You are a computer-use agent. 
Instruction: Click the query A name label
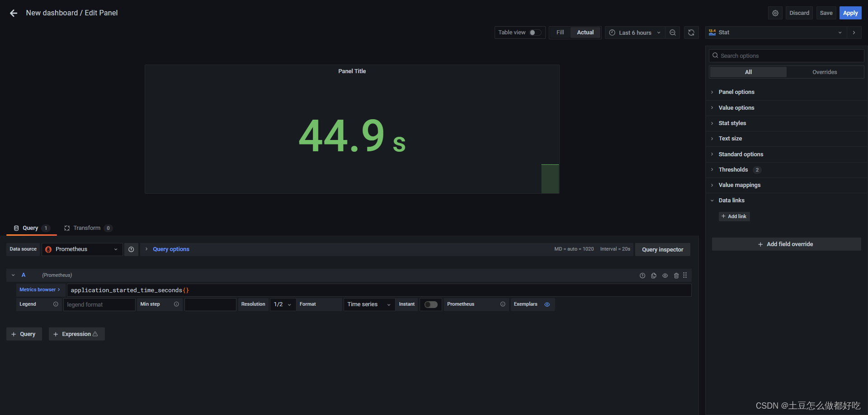pyautogui.click(x=24, y=275)
